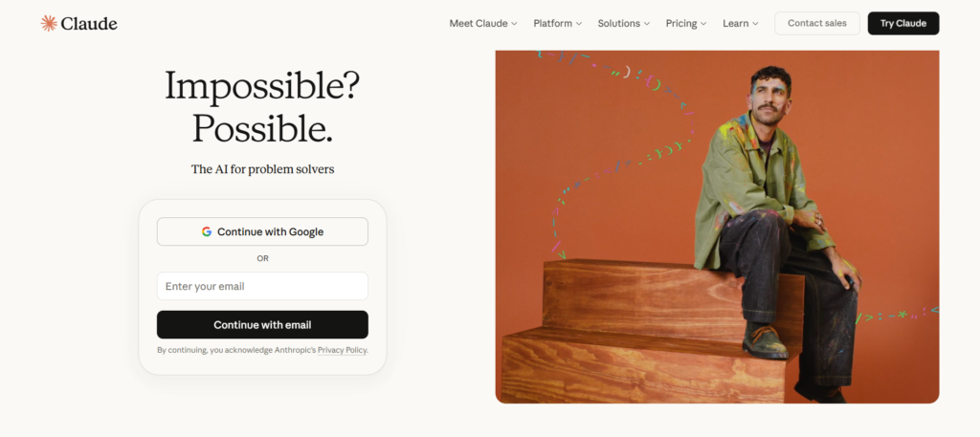Open Anthropic's Privacy Policy link

(342, 350)
